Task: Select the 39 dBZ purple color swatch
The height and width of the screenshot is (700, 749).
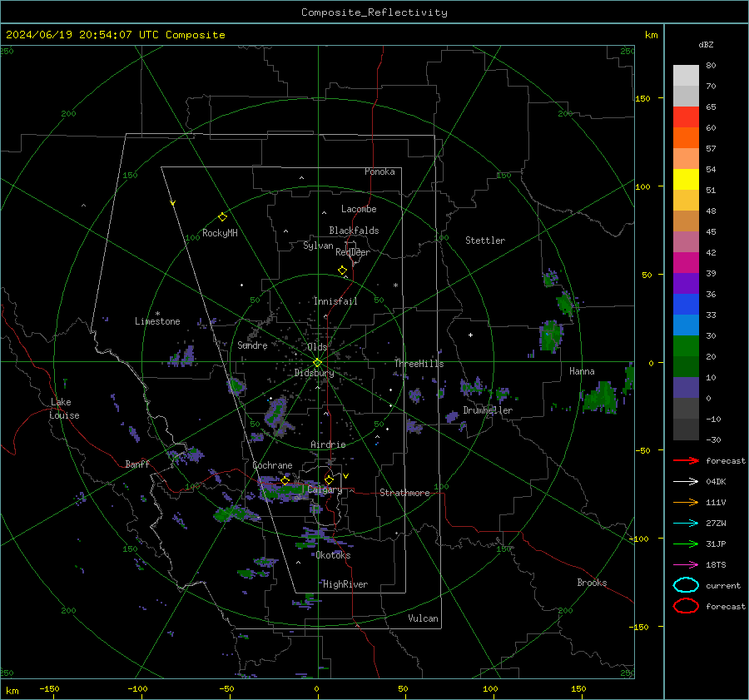Action: [x=686, y=283]
